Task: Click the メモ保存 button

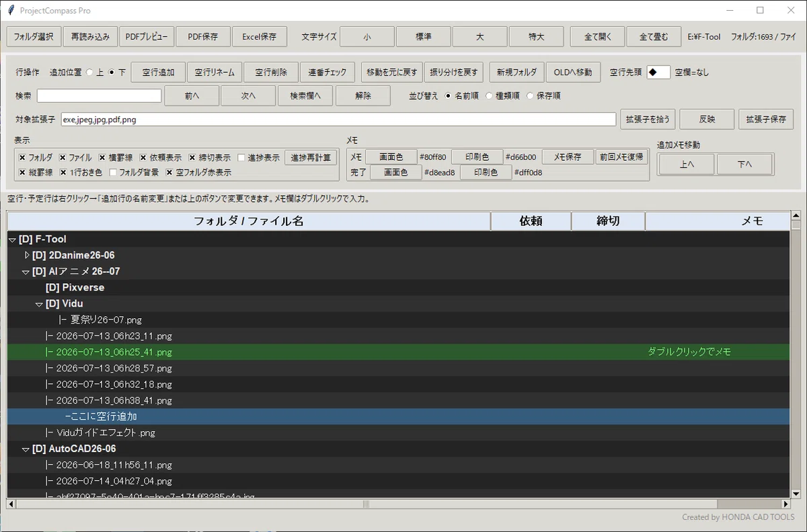Action: click(x=568, y=157)
